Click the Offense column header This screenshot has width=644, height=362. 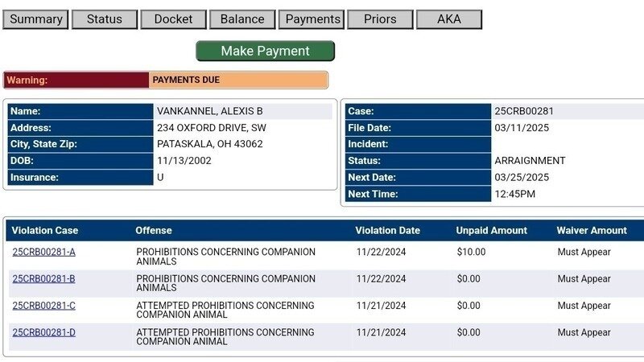pos(153,231)
